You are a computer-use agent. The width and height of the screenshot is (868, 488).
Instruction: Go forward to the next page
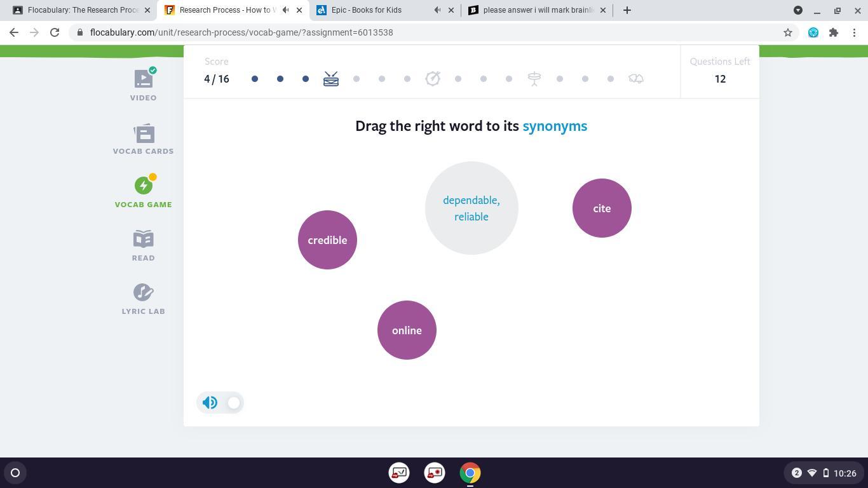(34, 32)
